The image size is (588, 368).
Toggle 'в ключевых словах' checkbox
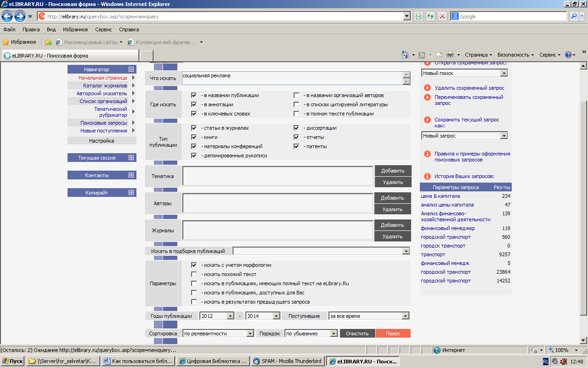[x=194, y=114]
